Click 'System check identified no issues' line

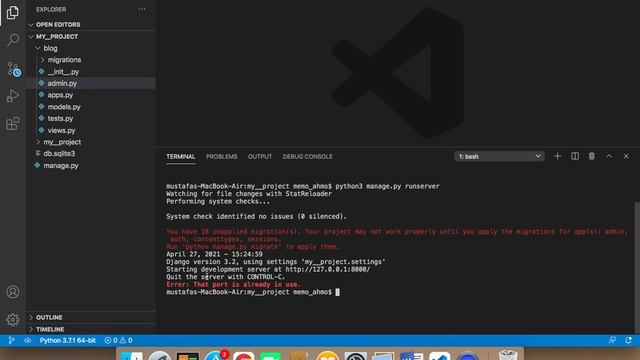[256, 216]
